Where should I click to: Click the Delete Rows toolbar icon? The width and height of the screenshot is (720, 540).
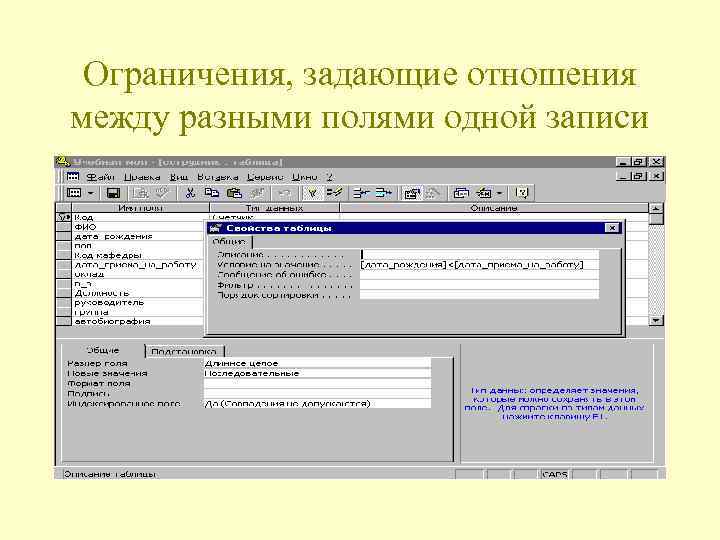click(x=383, y=193)
